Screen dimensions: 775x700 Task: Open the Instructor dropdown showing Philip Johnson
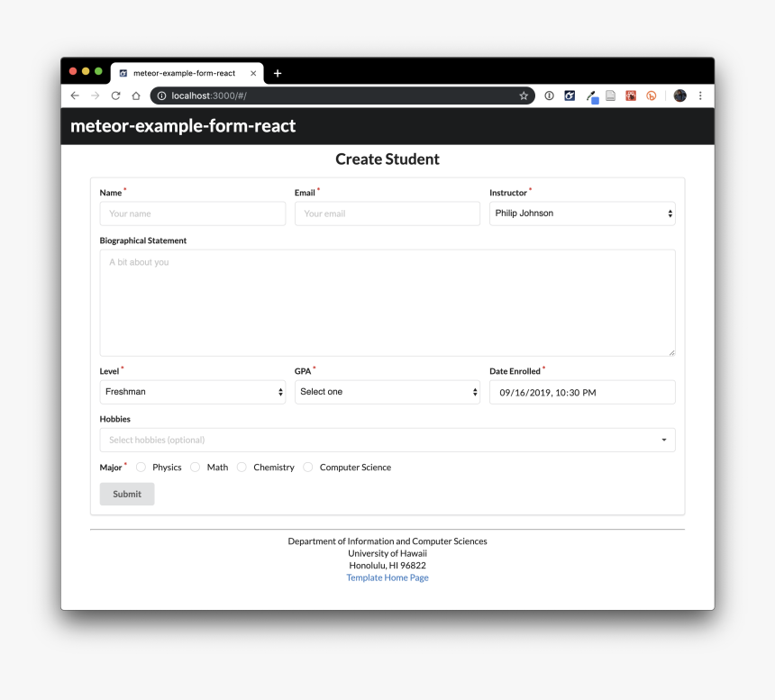coord(582,214)
